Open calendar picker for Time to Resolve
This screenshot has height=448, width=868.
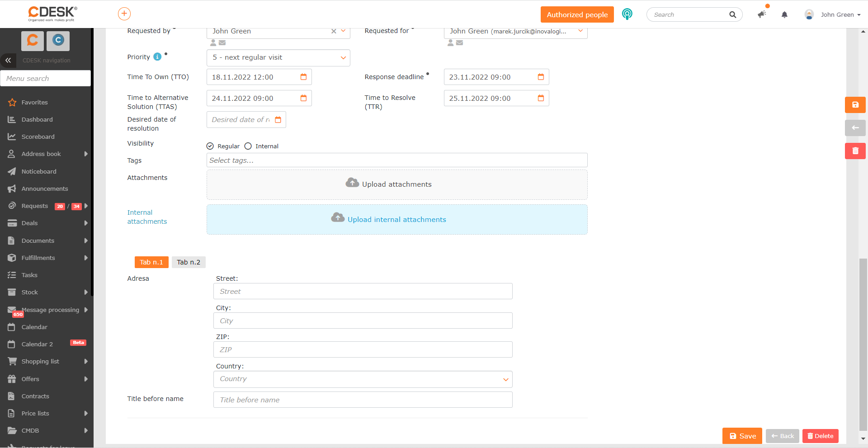click(541, 98)
